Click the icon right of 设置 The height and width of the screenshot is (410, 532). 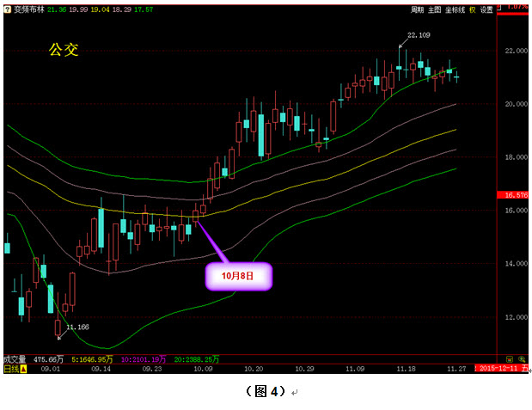pos(499,9)
